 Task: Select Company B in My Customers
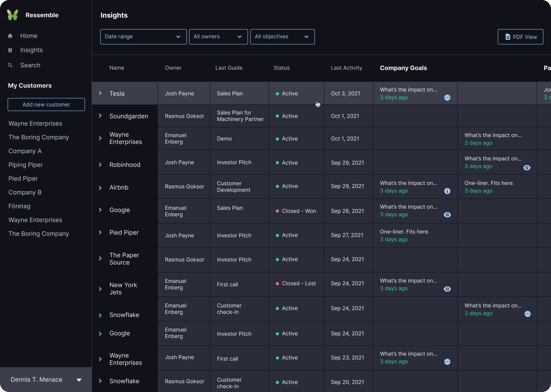coord(25,192)
